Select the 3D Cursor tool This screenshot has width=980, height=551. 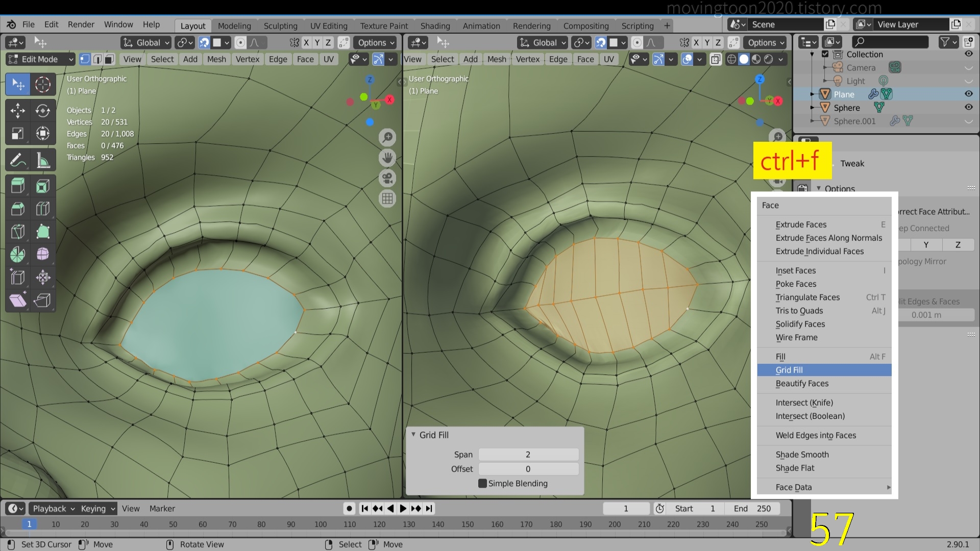point(43,84)
